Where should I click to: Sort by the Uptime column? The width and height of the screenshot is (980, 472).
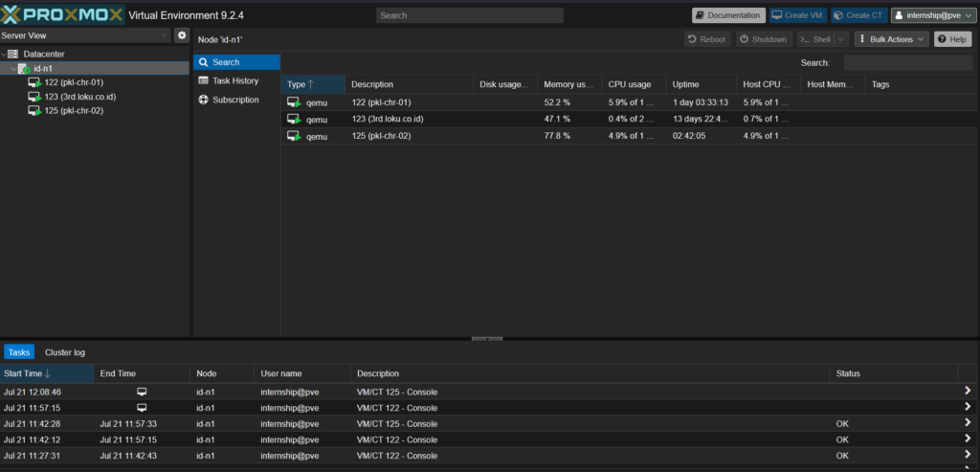[x=702, y=84]
